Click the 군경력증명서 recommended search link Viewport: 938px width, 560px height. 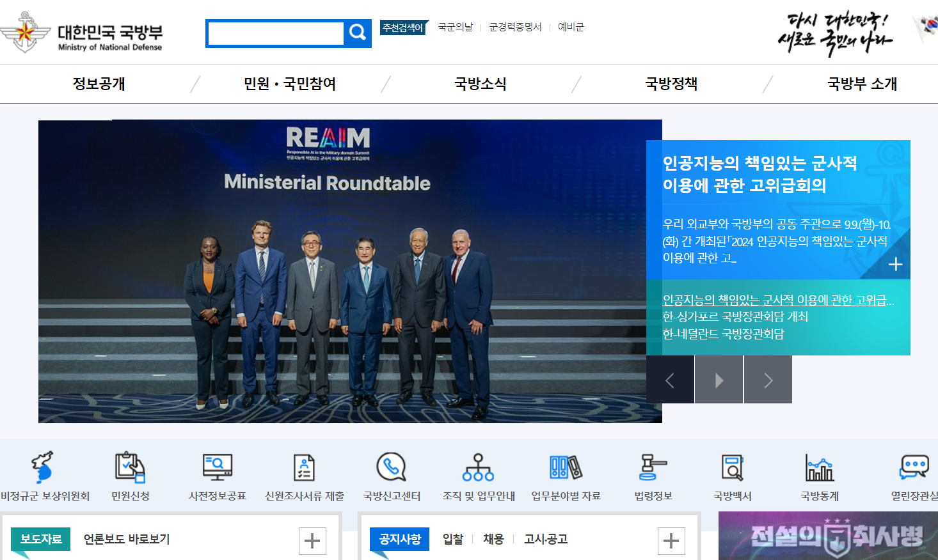[x=515, y=27]
